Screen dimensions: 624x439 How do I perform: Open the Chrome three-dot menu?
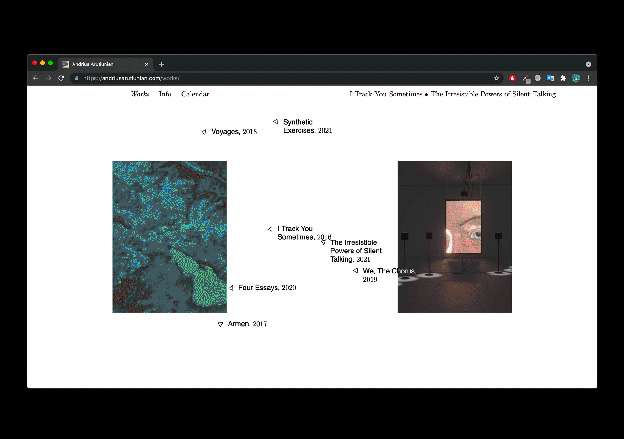tap(588, 78)
